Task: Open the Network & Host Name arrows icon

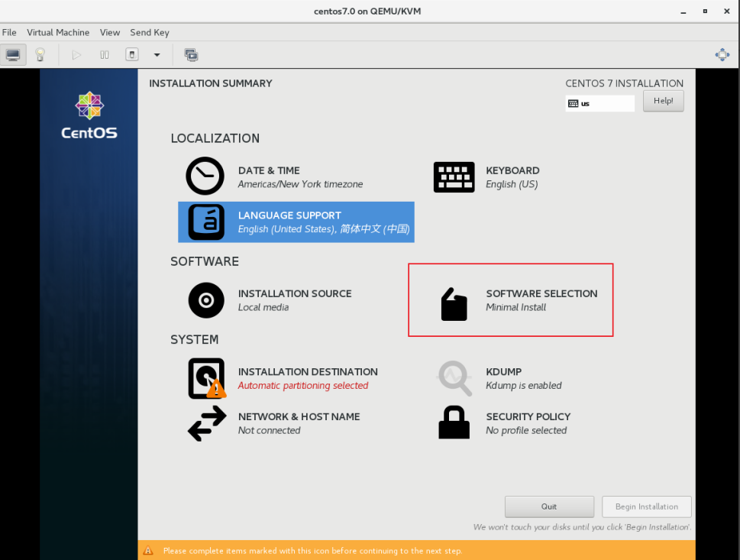Action: pyautogui.click(x=207, y=423)
